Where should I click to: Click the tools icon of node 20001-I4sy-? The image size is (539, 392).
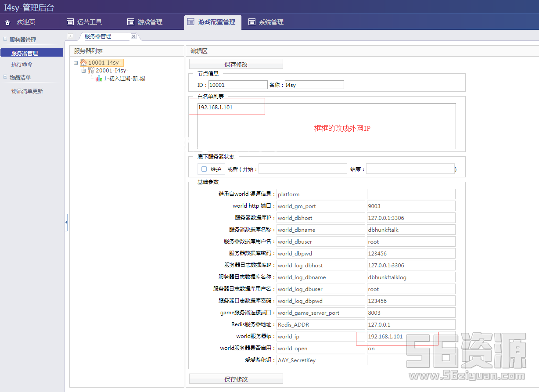pos(91,70)
